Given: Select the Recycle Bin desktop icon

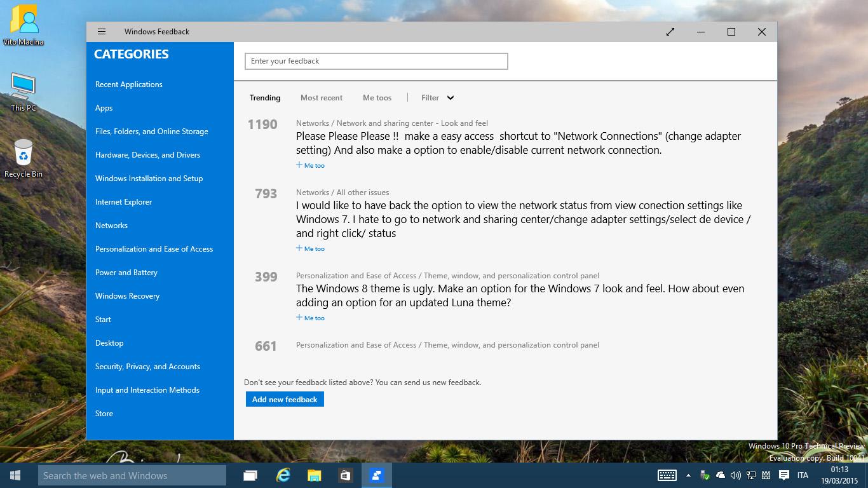Looking at the screenshot, I should click(x=24, y=159).
